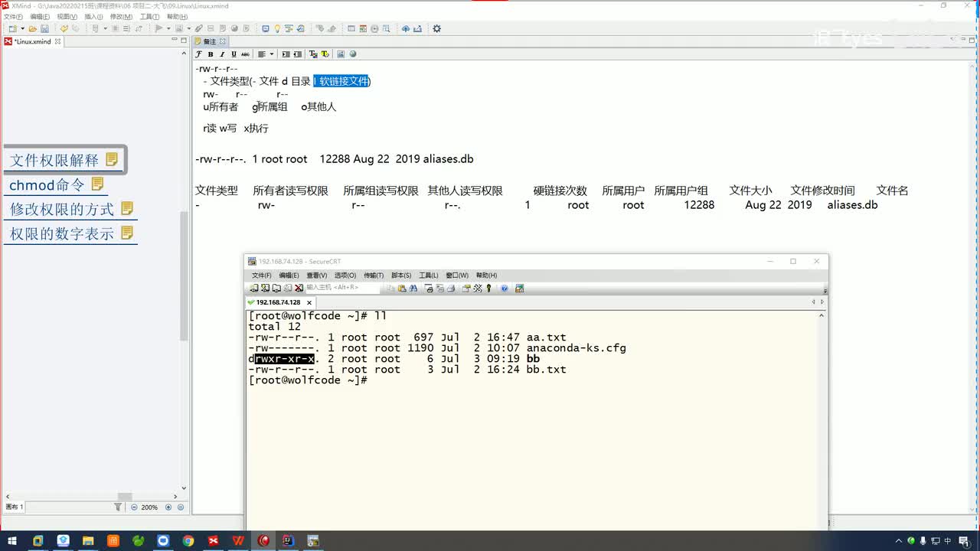Zoom out the XMind canvas
Image resolution: width=980 pixels, height=551 pixels.
[x=135, y=507]
